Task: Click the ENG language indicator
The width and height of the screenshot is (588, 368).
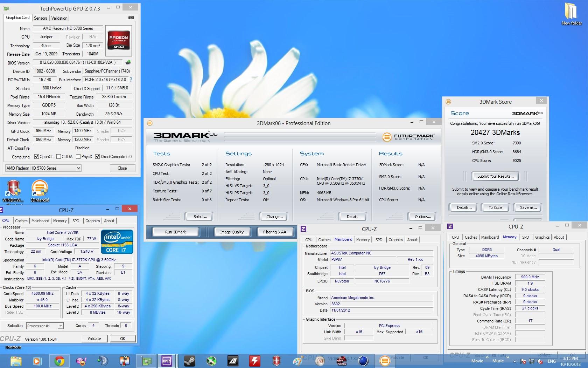Action: point(552,361)
